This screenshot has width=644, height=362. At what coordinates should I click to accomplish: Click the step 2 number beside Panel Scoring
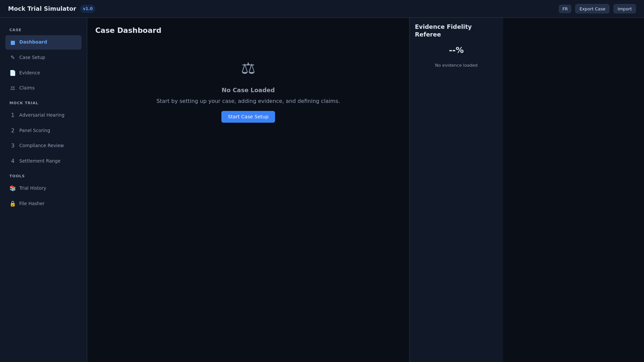point(13,131)
